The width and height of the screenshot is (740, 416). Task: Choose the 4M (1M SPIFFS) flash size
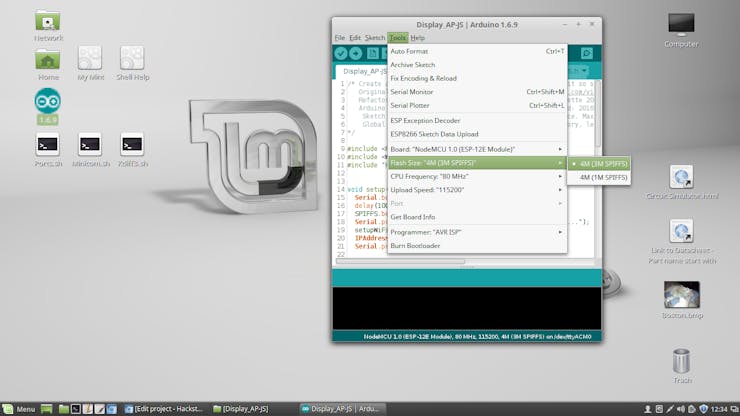click(x=603, y=177)
